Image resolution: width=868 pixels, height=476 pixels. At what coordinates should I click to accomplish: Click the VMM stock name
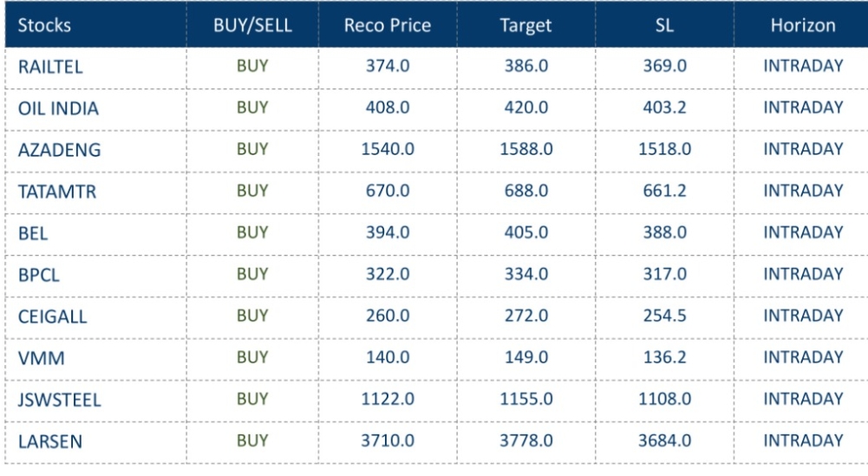tap(37, 356)
